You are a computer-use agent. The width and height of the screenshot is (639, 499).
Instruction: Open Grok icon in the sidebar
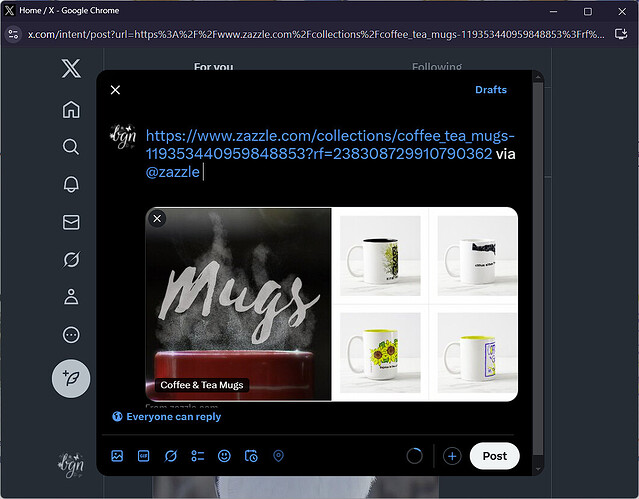pyautogui.click(x=71, y=260)
